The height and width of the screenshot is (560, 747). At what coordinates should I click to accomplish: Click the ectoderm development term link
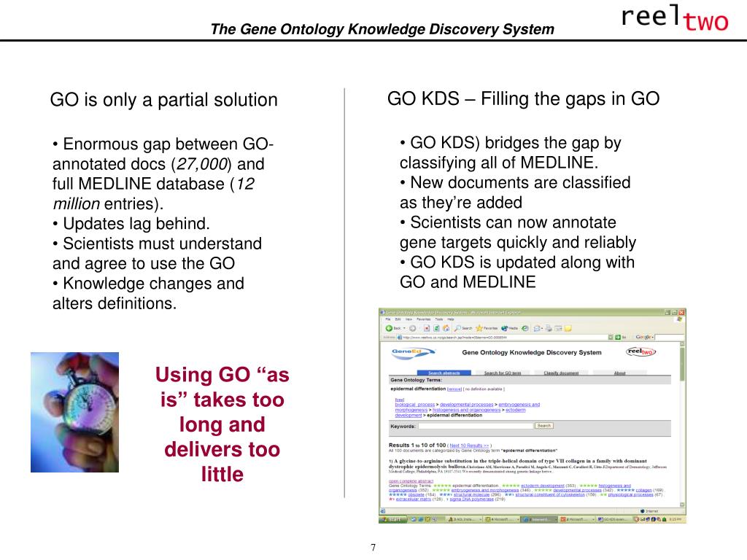point(543,486)
